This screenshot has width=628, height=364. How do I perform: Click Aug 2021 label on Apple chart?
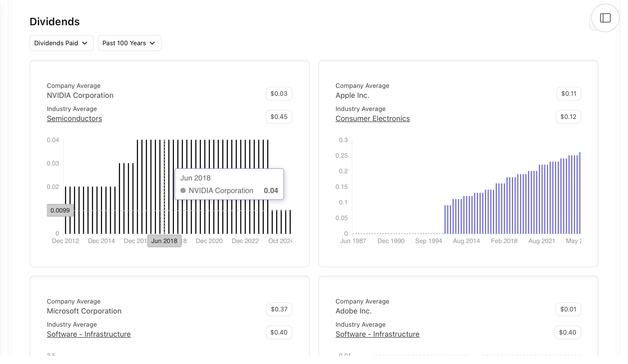(542, 241)
